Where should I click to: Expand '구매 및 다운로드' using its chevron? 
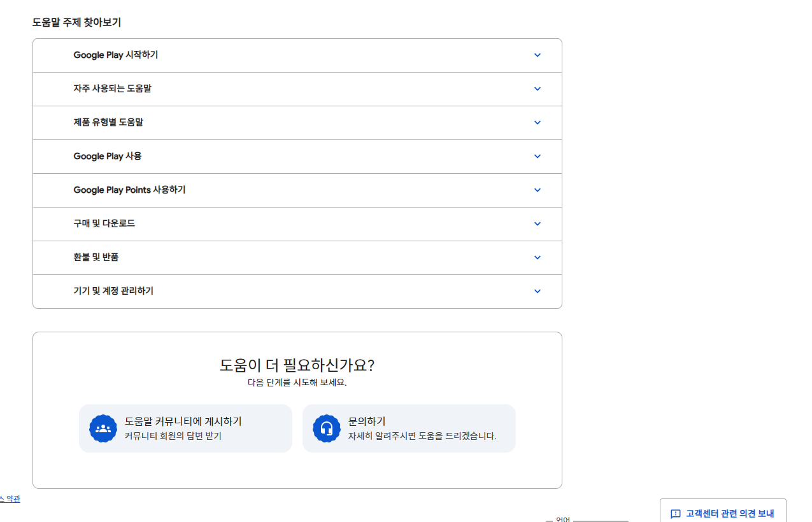[538, 224]
